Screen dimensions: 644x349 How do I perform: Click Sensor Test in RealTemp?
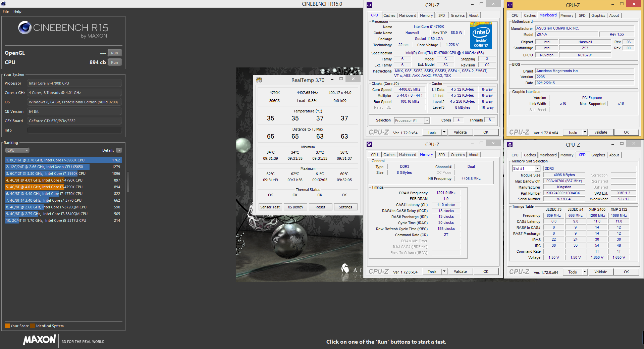coord(270,207)
